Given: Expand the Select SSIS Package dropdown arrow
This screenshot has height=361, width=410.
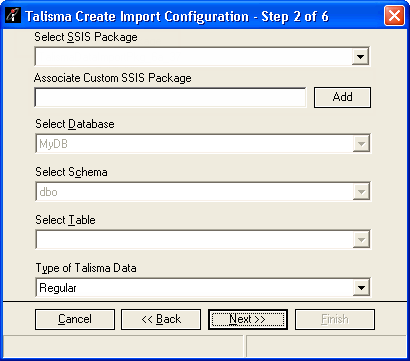Looking at the screenshot, I should [360, 57].
